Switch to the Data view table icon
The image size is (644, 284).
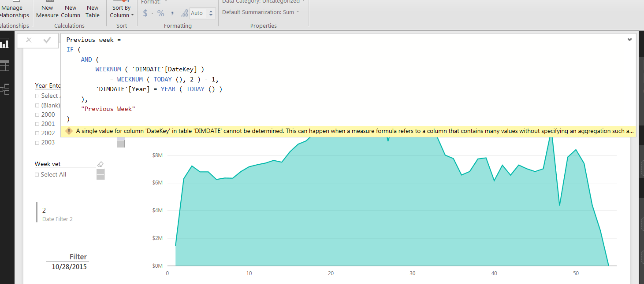(5, 66)
